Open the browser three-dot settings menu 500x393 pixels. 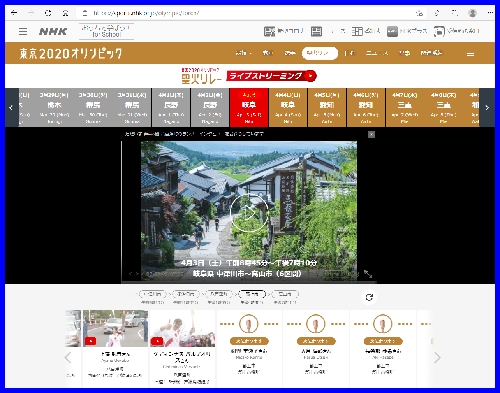coord(490,13)
